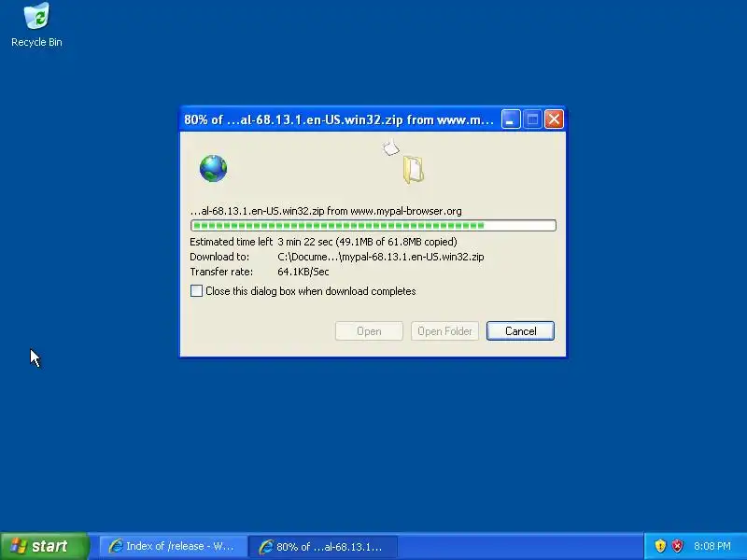Screen dimensions: 747x560
Task: Minimize the download dialog window
Action: click(x=510, y=119)
